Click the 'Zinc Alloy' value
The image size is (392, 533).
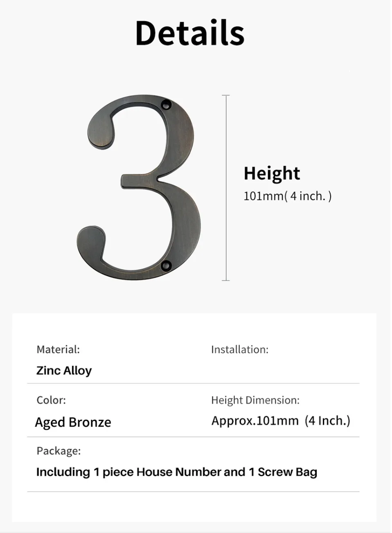pyautogui.click(x=64, y=371)
